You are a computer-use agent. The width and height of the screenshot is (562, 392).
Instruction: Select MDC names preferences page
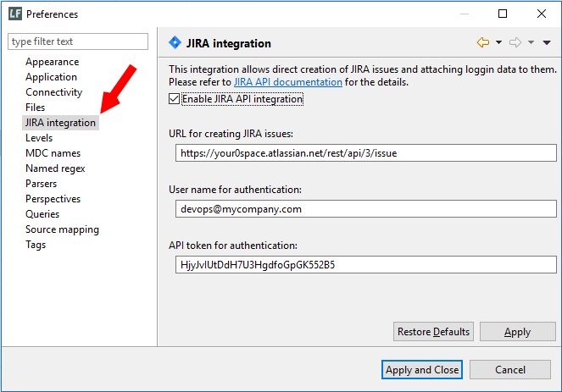pos(53,153)
